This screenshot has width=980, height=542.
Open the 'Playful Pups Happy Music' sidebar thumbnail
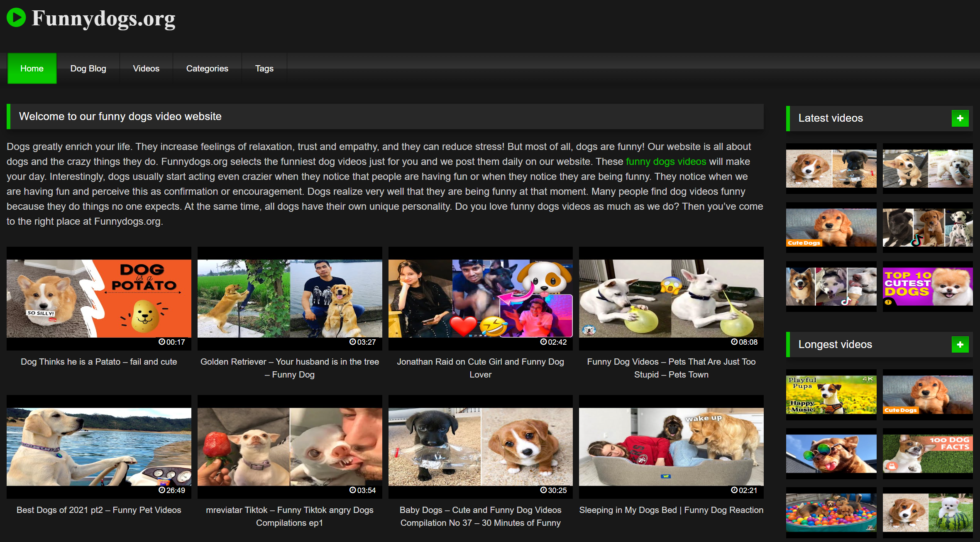pos(831,395)
